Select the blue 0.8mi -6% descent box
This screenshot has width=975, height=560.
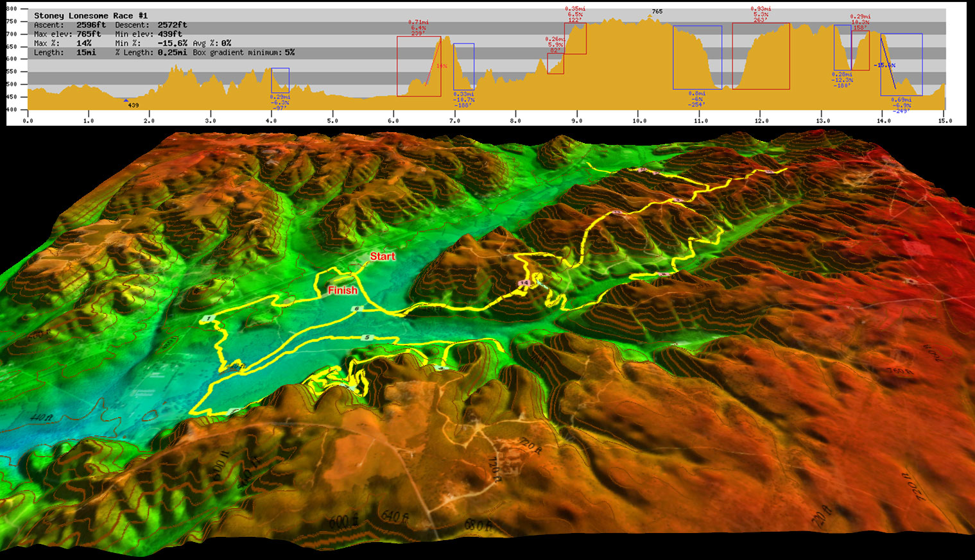point(697,57)
